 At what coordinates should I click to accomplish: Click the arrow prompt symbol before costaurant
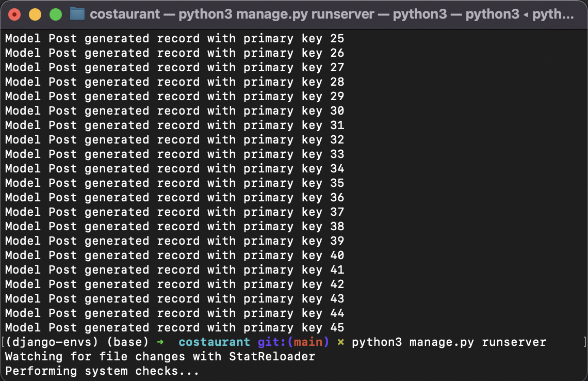160,342
